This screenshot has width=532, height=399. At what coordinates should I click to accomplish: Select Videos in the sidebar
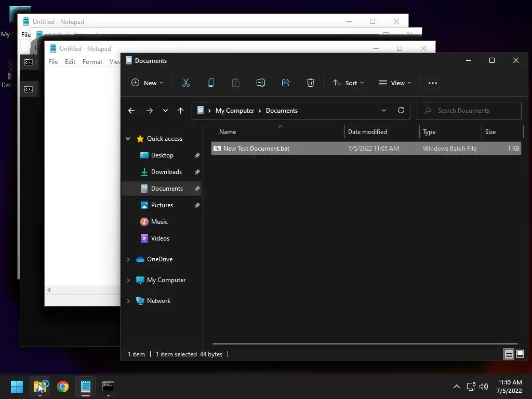click(x=160, y=238)
